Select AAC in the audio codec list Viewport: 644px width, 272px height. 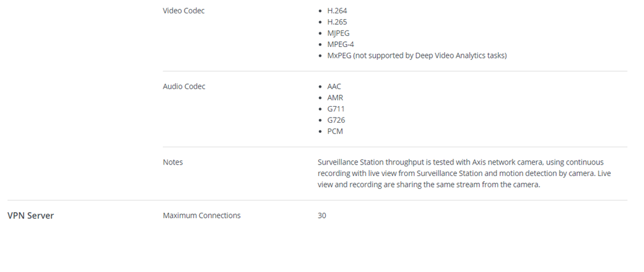pos(334,86)
